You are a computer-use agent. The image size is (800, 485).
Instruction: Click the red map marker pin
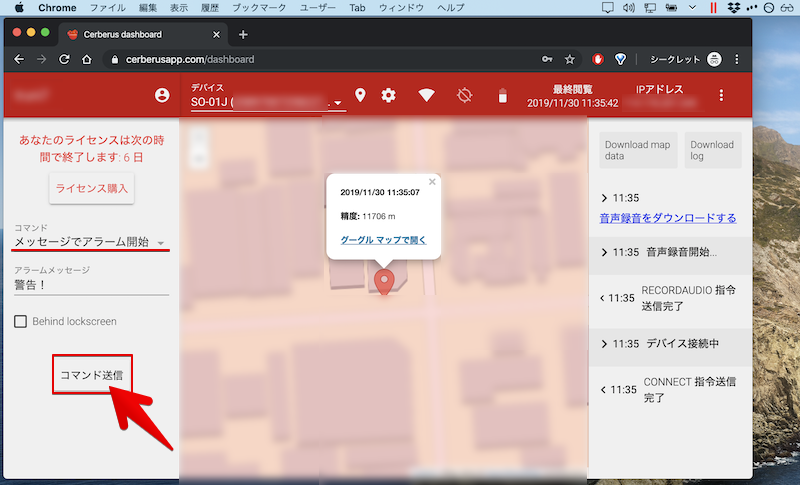point(383,282)
